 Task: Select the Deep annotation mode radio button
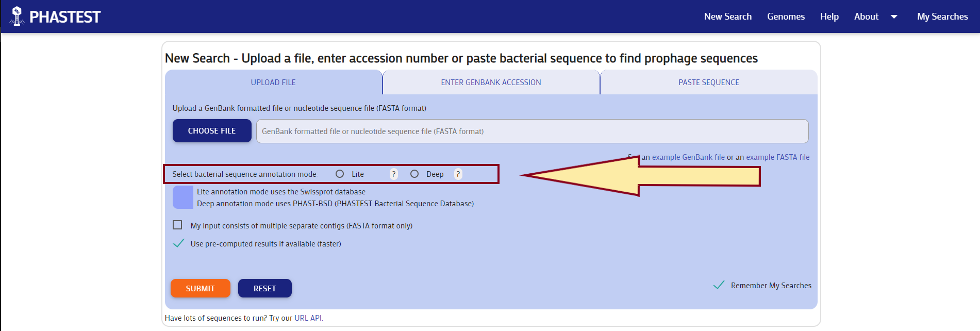[414, 174]
